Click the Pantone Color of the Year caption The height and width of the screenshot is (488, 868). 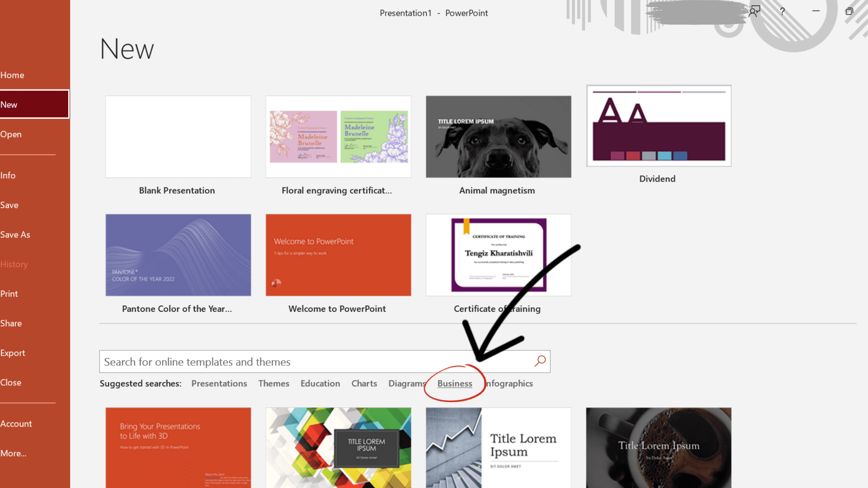(177, 309)
